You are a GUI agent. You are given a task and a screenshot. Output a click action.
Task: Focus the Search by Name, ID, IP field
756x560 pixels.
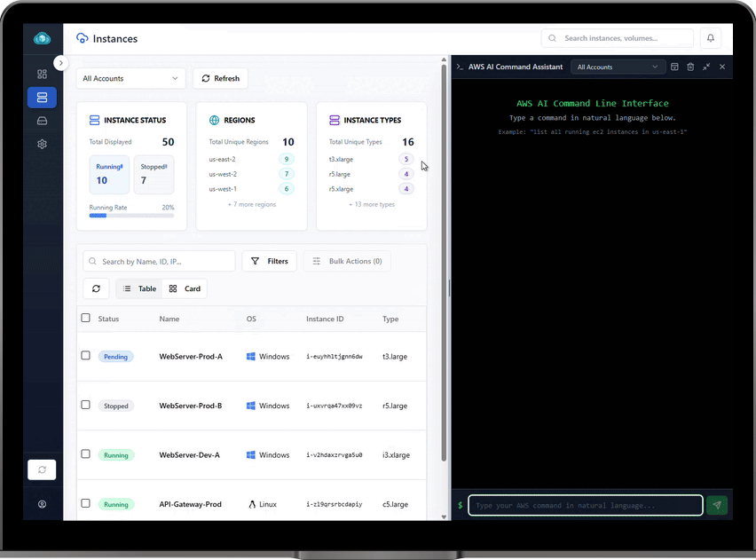pos(159,261)
